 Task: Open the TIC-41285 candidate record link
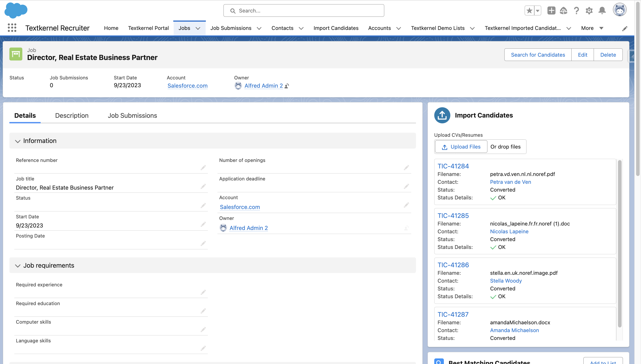pos(453,215)
